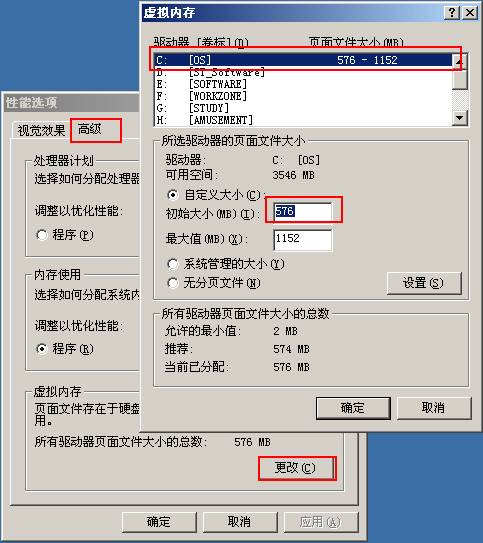Select 程序(R) under 内存使用
The width and height of the screenshot is (483, 543).
(42, 349)
